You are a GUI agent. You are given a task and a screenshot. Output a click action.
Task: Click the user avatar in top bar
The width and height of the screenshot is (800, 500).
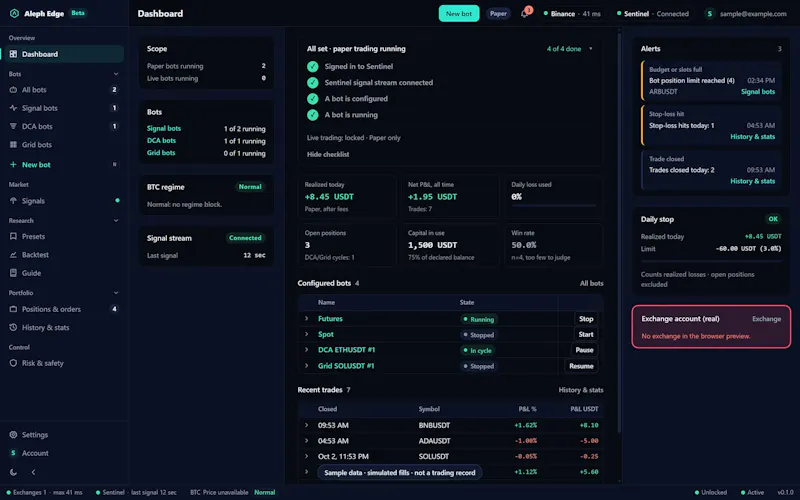tap(710, 14)
